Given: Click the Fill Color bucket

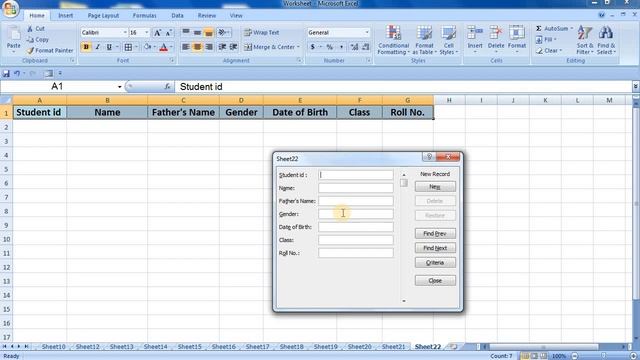Looking at the screenshot, I should 147,47.
